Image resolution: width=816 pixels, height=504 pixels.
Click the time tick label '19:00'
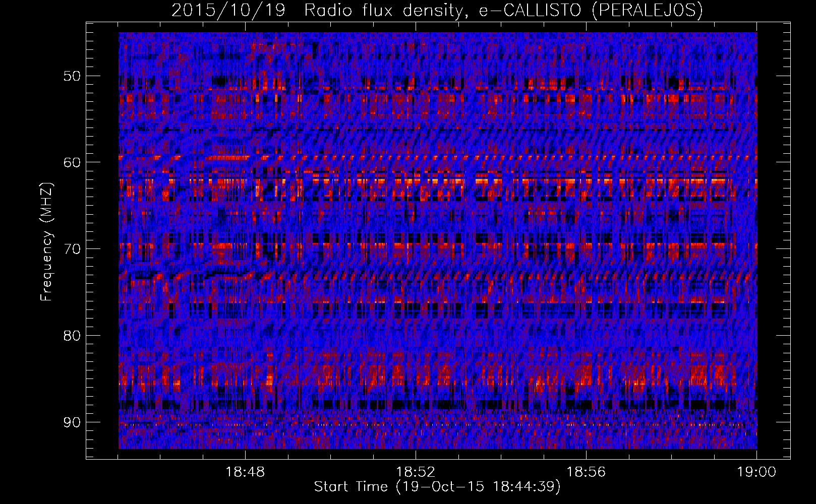click(x=756, y=472)
